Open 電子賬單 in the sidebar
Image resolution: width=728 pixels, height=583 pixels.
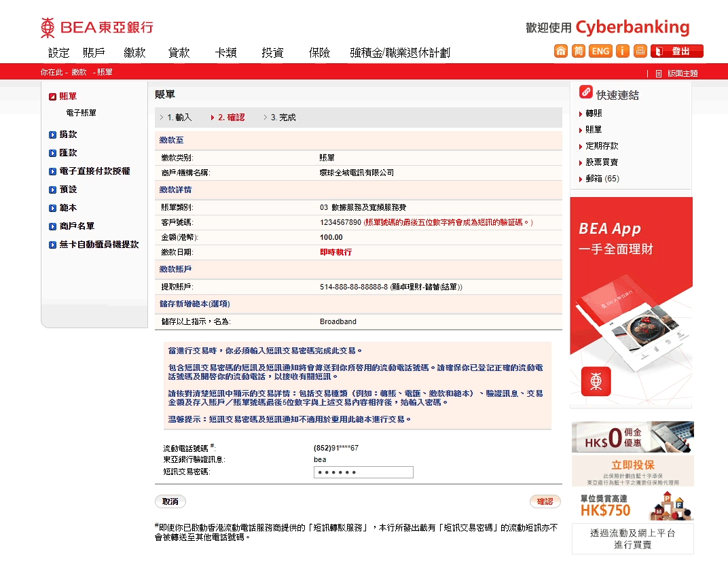point(81,113)
